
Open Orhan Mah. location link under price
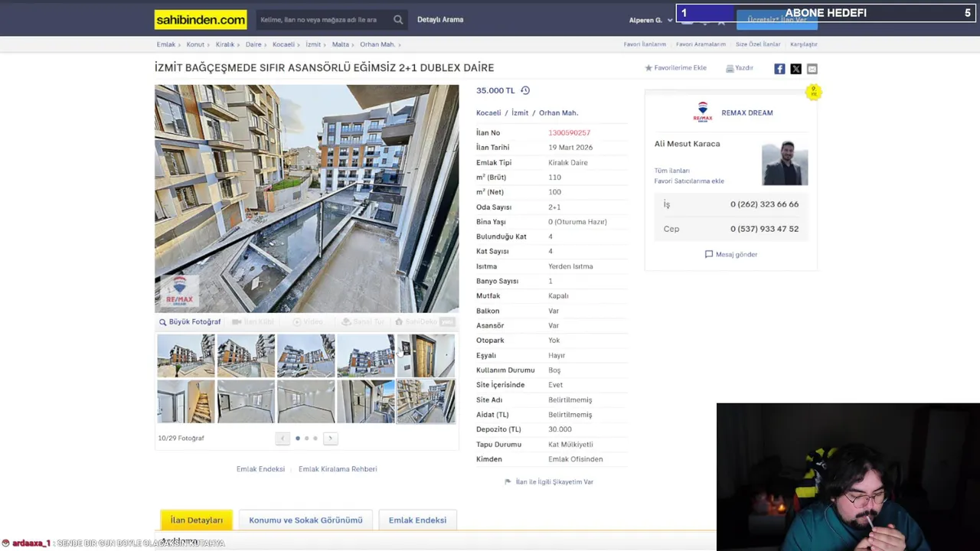[558, 112]
